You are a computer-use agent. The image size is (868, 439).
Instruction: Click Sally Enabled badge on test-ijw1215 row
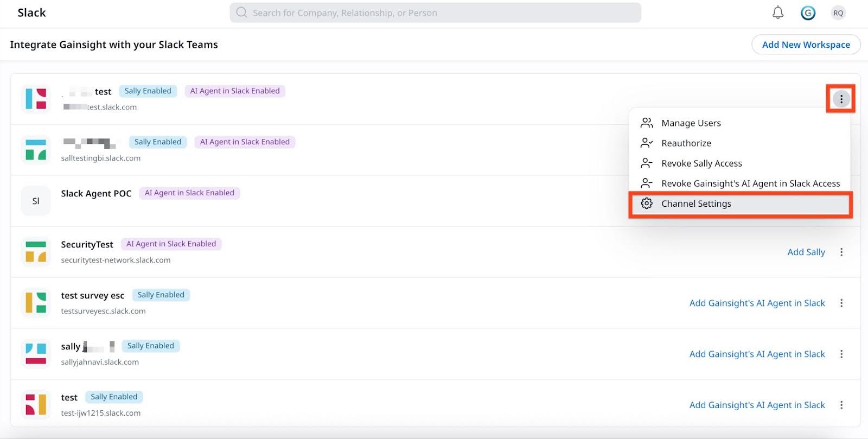tap(114, 397)
